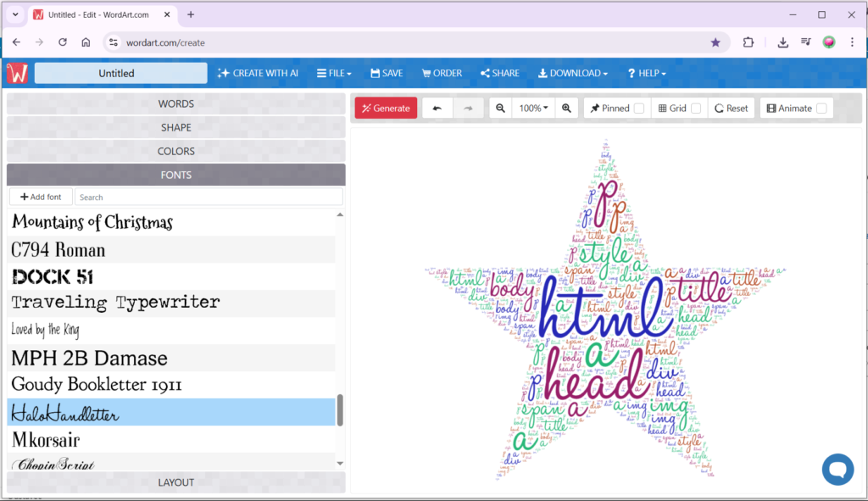Enable the Pinned checkbox

click(x=639, y=109)
